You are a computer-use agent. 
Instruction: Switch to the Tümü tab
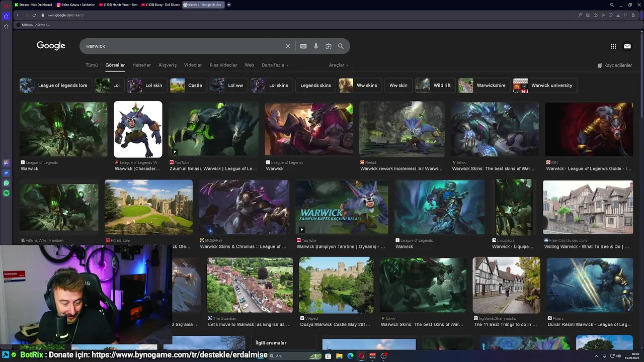coord(92,65)
